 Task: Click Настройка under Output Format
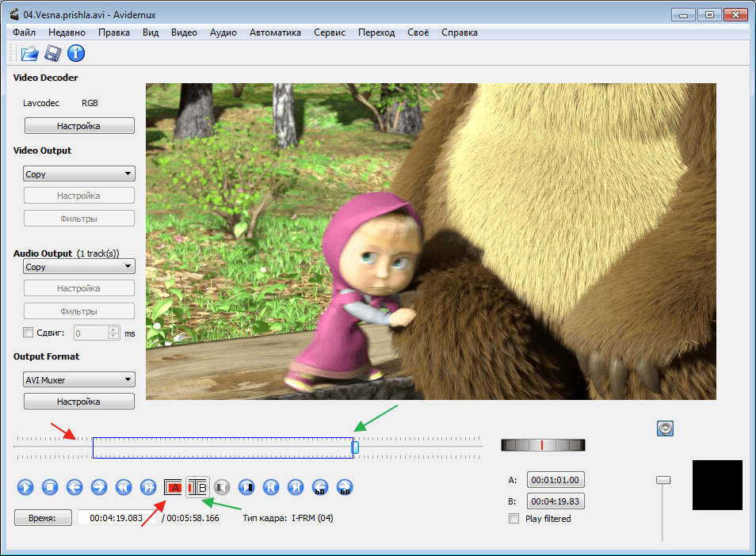(x=79, y=402)
